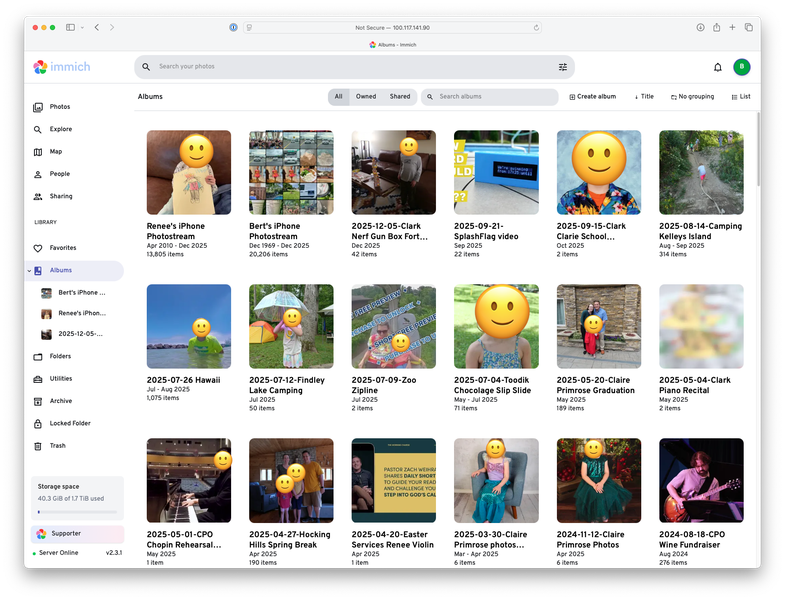The height and width of the screenshot is (600, 785).
Task: Click the Toodik Chocolage Slip Slide title
Action: [x=492, y=386]
